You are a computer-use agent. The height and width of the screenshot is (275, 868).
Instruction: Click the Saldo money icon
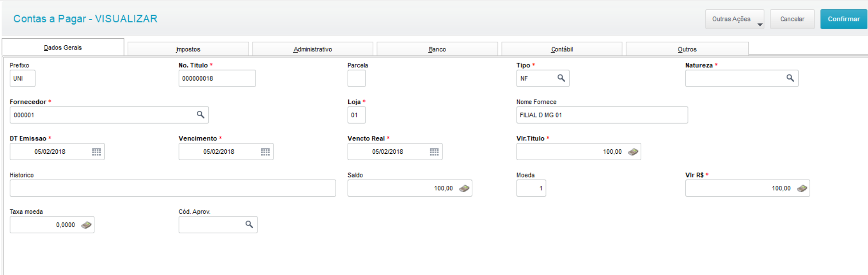click(x=464, y=189)
